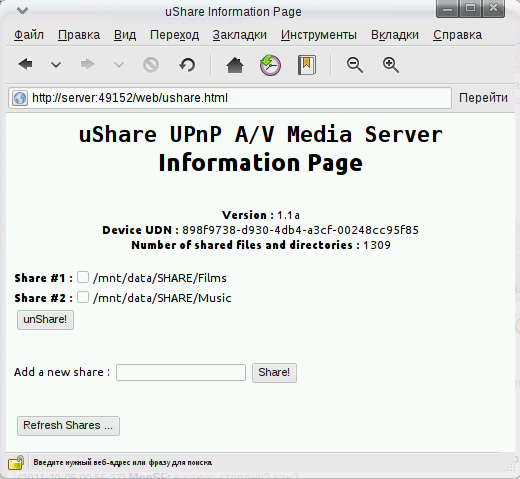Screen dimensions: 520x479
Task: Check the Share #1 Films checkbox
Action: [83, 277]
